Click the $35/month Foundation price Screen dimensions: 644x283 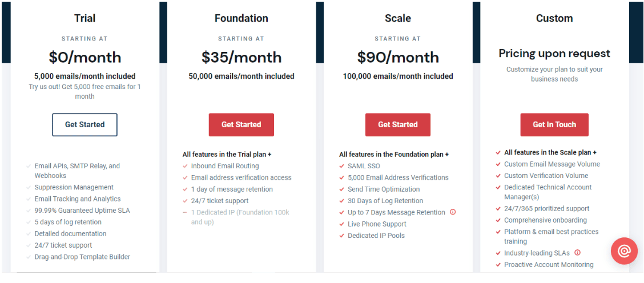pos(241,57)
